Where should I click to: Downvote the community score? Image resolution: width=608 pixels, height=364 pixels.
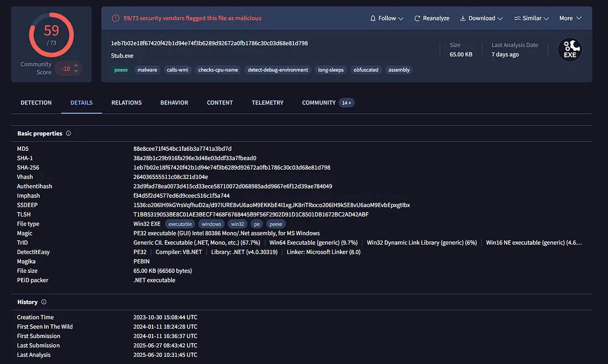click(76, 72)
